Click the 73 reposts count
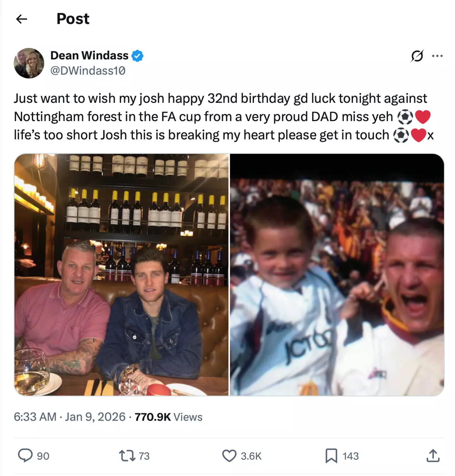 pos(144,456)
